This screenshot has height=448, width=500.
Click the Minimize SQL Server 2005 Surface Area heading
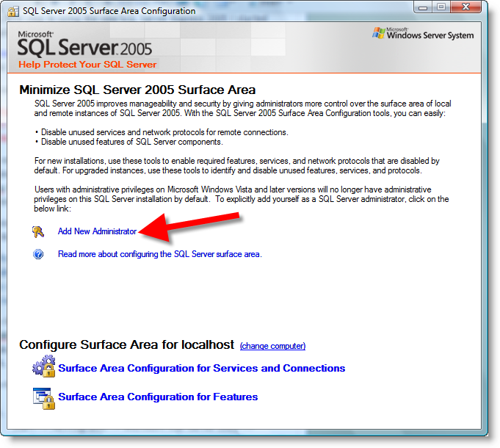137,90
